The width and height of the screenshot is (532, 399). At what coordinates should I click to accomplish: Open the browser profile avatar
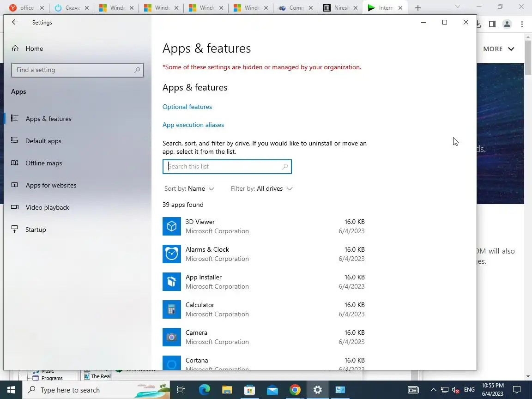[507, 24]
